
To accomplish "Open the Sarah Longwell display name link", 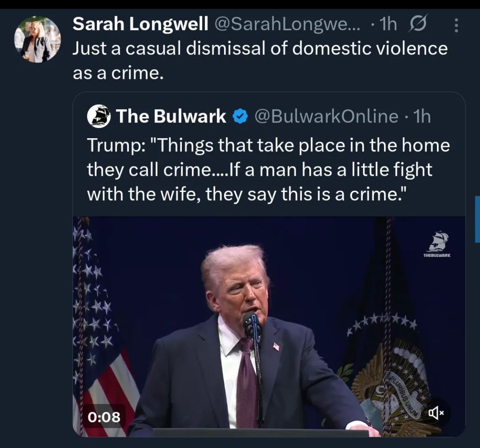I will 140,25.
